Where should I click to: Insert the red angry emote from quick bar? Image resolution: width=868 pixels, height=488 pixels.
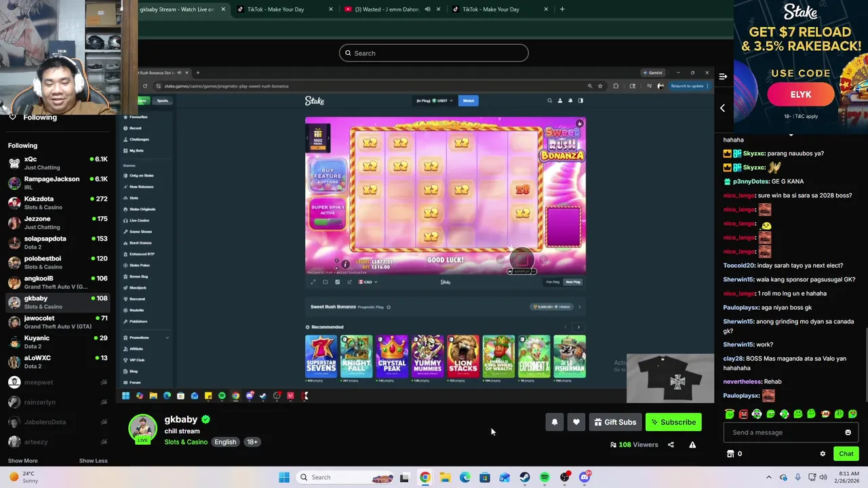(743, 413)
